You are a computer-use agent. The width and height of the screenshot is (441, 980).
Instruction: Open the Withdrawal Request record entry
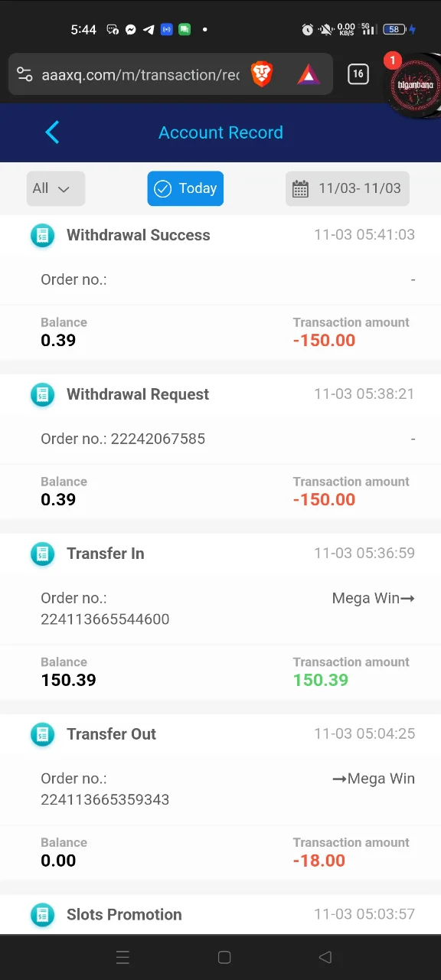tap(220, 447)
